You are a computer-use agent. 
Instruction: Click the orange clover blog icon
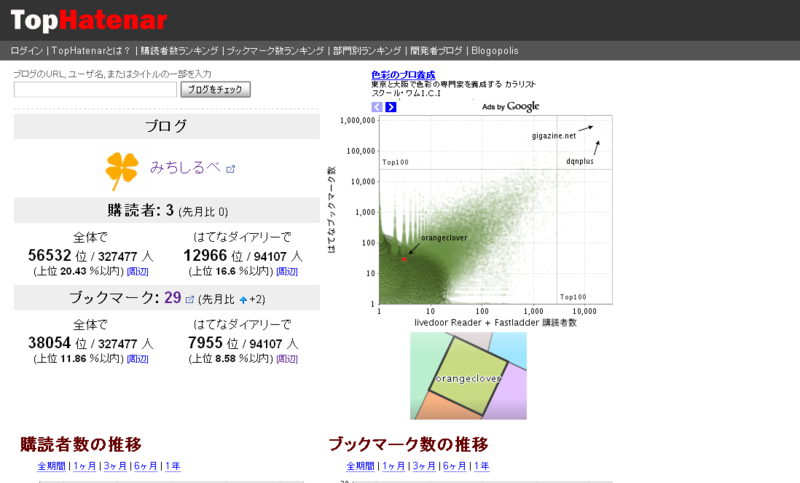[121, 170]
